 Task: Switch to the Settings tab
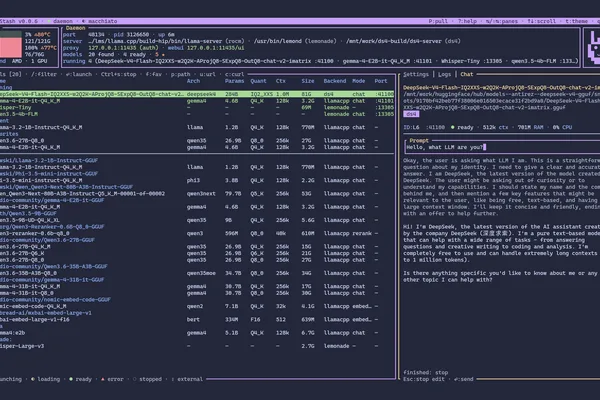416,74
